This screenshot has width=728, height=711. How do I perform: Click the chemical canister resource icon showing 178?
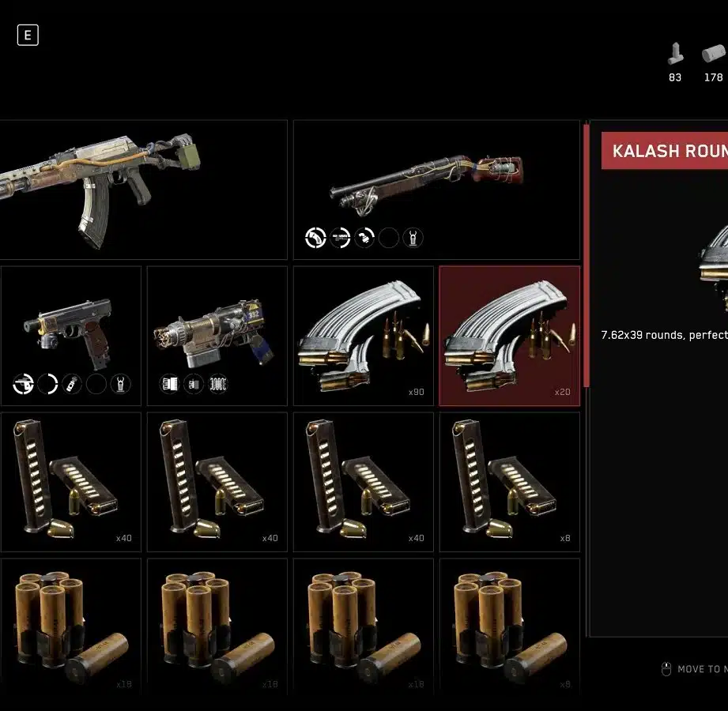[713, 54]
